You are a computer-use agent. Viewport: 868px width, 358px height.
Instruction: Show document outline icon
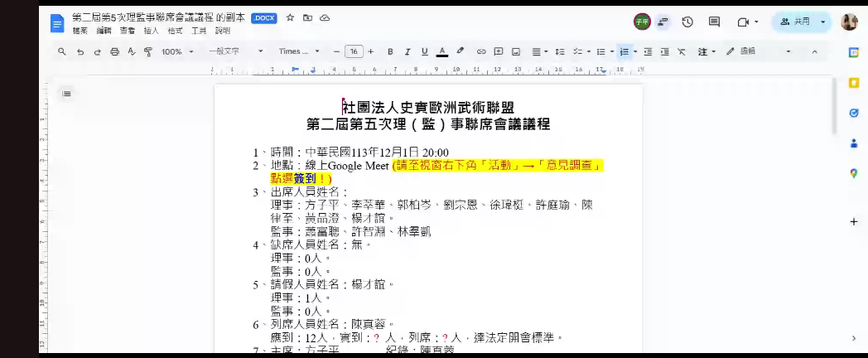tap(66, 94)
